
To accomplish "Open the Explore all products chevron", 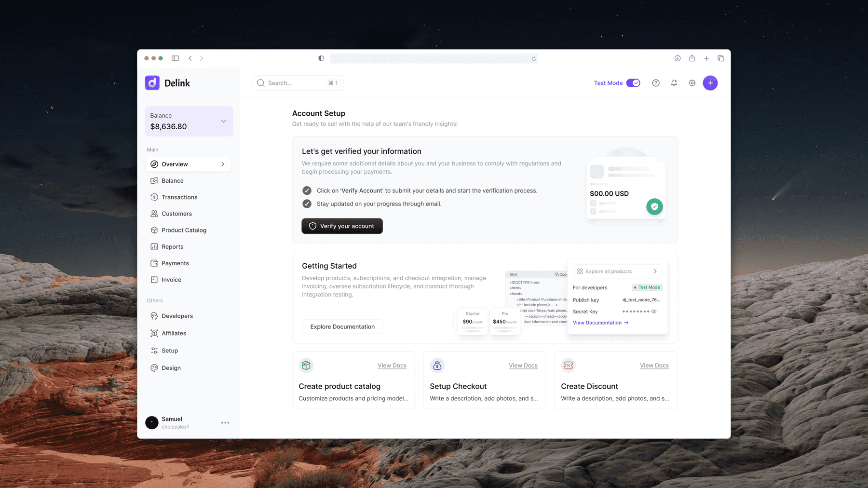I will [x=655, y=271].
